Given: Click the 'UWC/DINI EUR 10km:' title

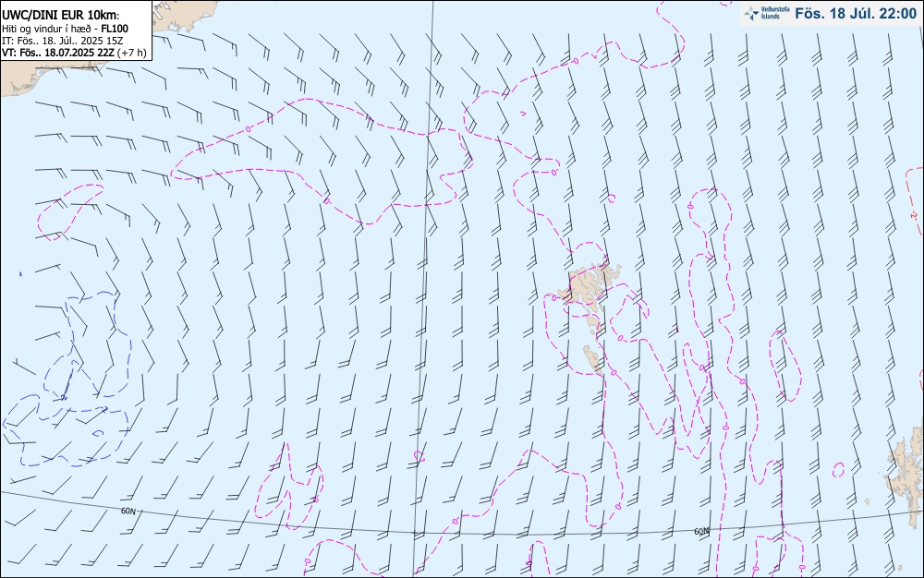Looking at the screenshot, I should pyautogui.click(x=61, y=16).
